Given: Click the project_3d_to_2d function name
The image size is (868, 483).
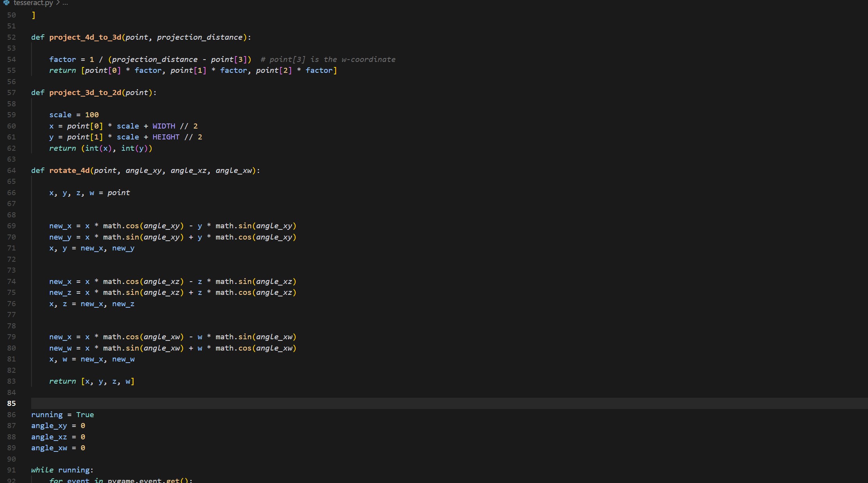Looking at the screenshot, I should coord(85,93).
